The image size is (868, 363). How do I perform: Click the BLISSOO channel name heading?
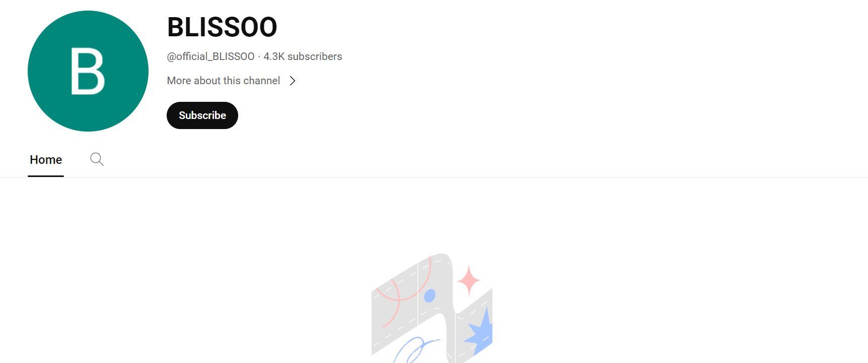[x=222, y=27]
